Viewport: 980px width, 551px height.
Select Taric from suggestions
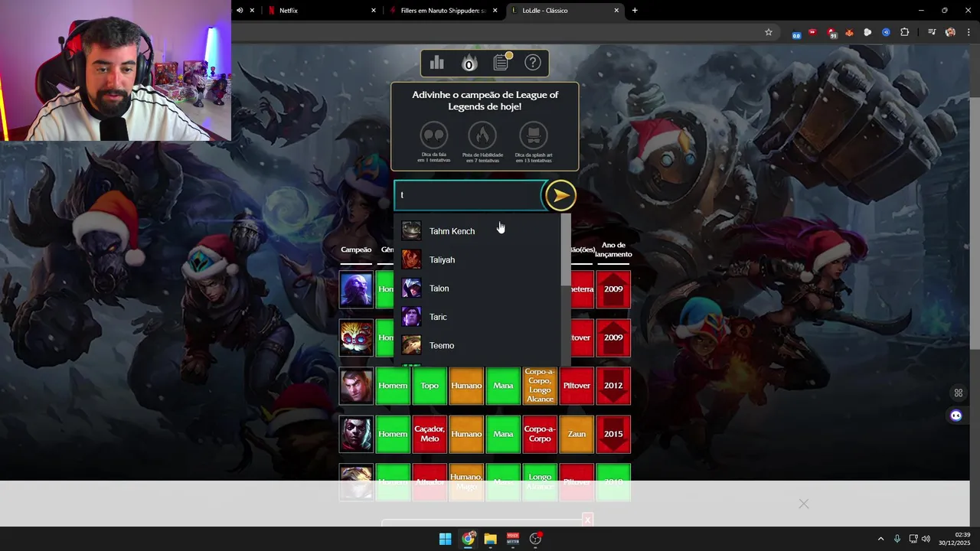(x=478, y=317)
